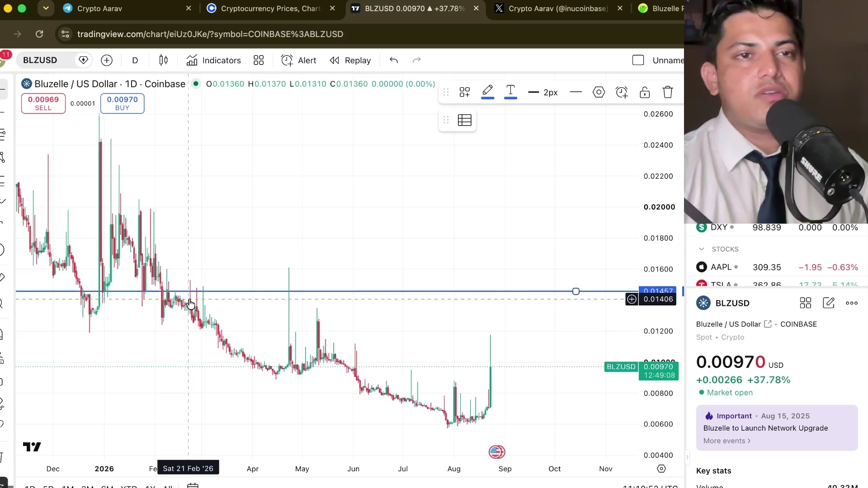Open Bluzelle / US Dollar external link icon
The image size is (868, 488).
pos(768,324)
